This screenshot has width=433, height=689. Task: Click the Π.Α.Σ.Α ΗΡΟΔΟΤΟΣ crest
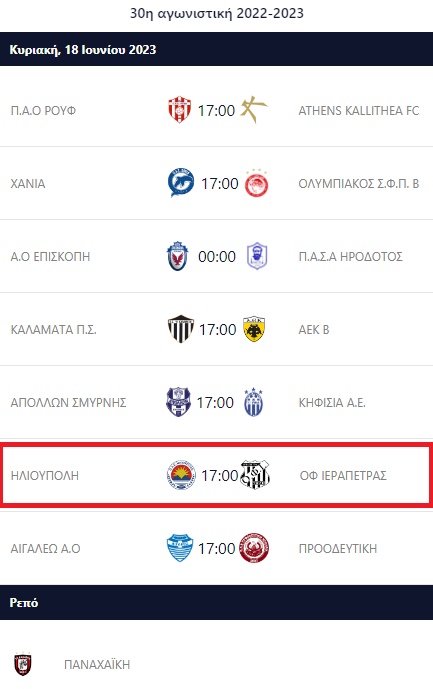[257, 256]
